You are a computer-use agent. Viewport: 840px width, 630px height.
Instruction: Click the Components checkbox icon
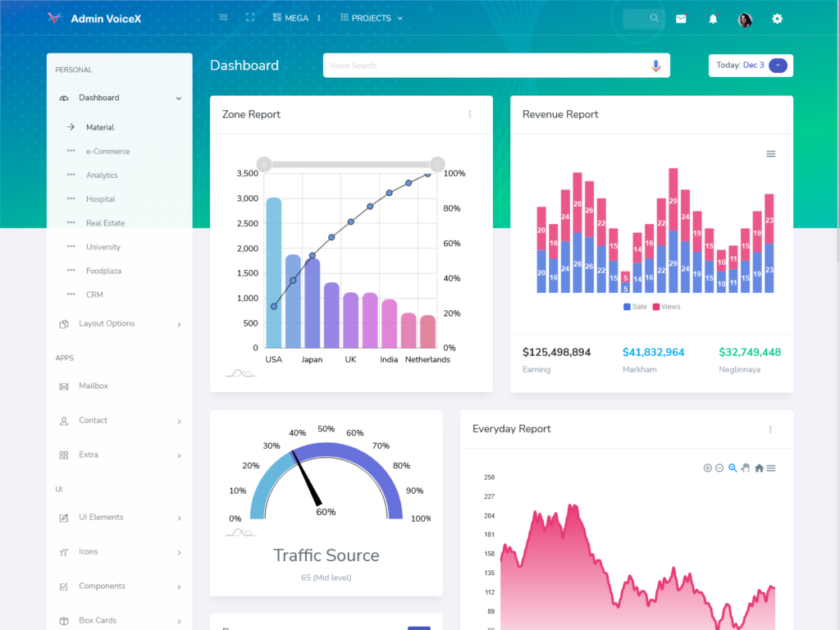[64, 587]
